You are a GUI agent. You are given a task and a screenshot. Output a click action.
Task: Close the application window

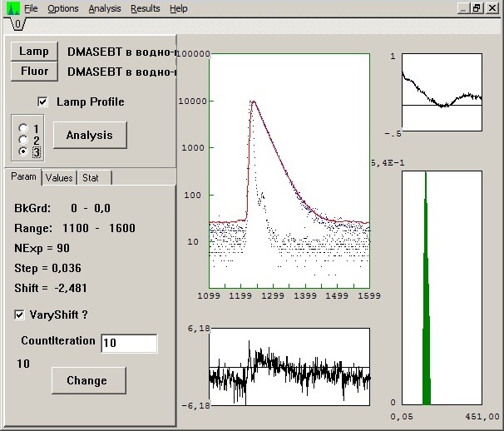(492, 8)
